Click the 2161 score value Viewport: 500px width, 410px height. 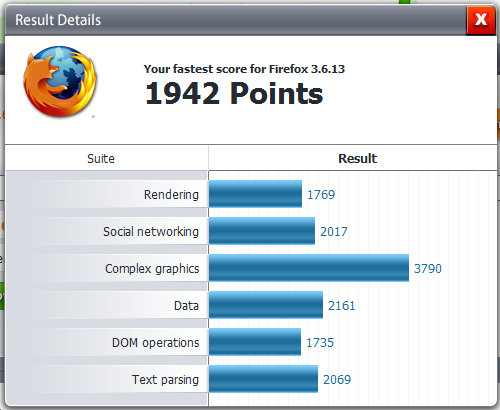pos(342,306)
